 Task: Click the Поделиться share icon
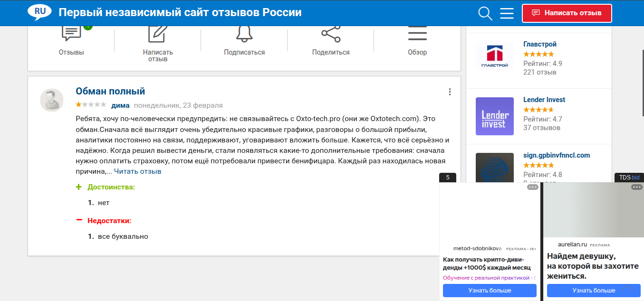(331, 33)
